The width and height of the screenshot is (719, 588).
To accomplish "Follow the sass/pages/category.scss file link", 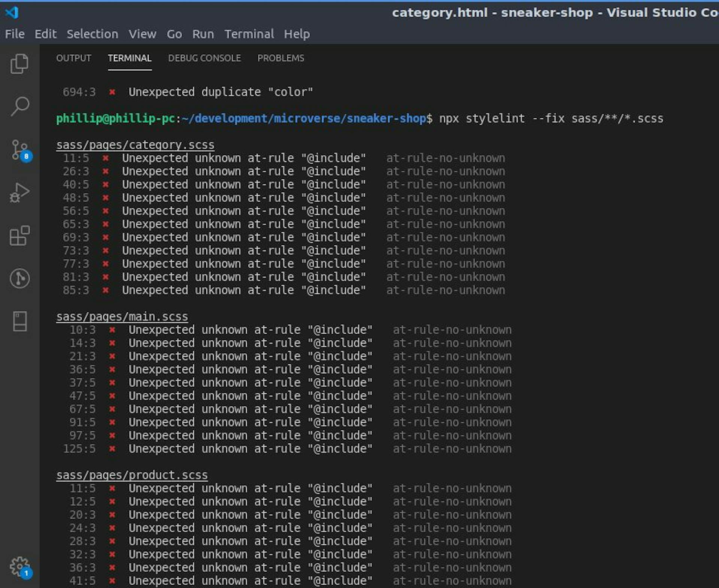I will click(x=135, y=145).
